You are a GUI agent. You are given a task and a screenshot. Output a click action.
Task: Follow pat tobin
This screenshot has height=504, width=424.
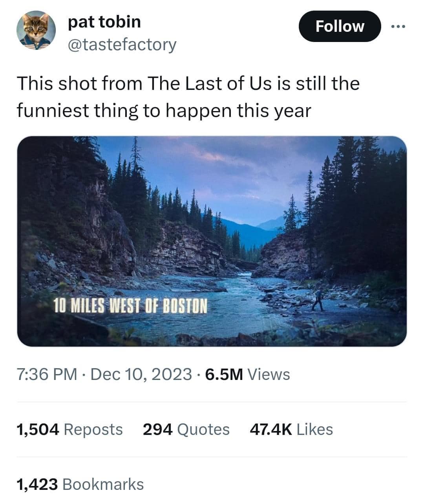pos(339,26)
